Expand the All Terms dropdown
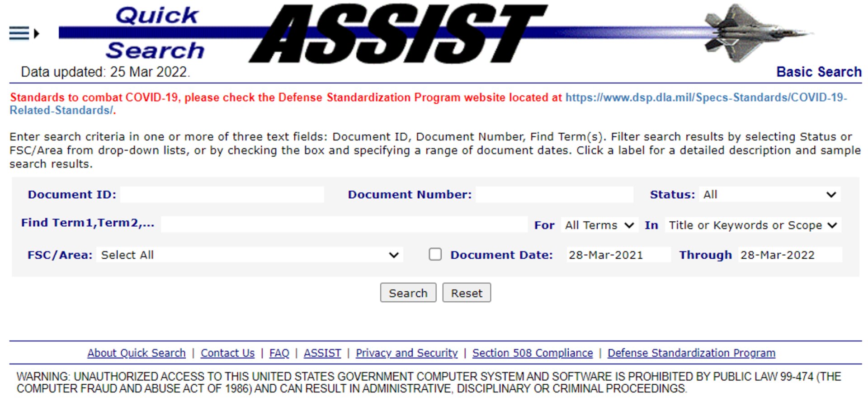The image size is (868, 401). (x=599, y=225)
